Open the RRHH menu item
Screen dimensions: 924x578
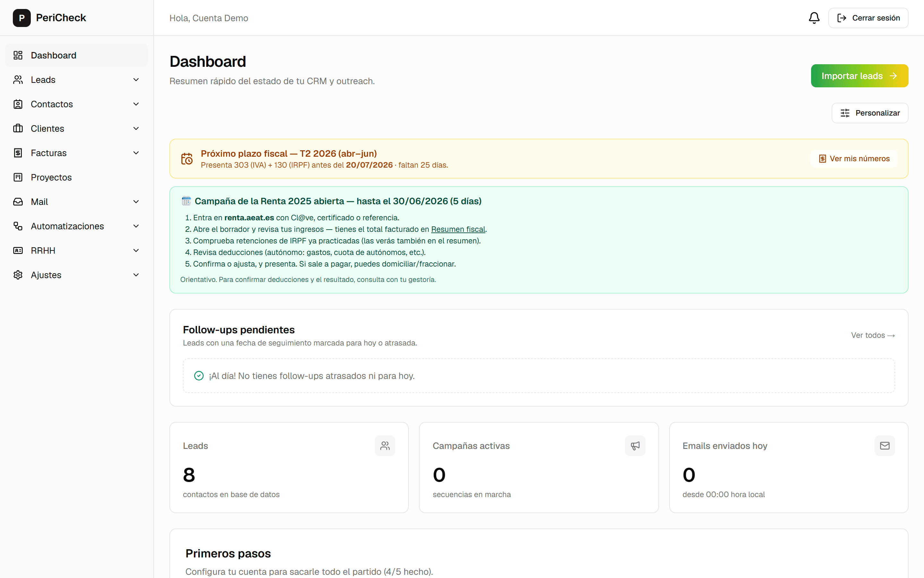[77, 250]
